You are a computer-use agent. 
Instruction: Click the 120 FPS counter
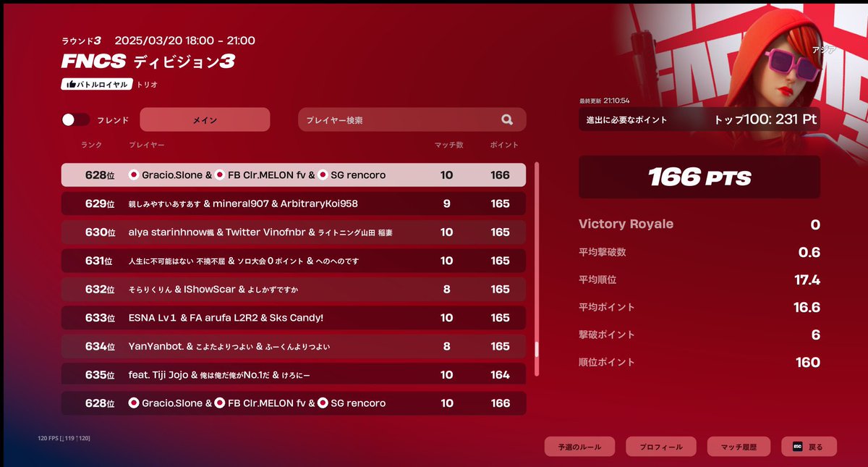64,438
